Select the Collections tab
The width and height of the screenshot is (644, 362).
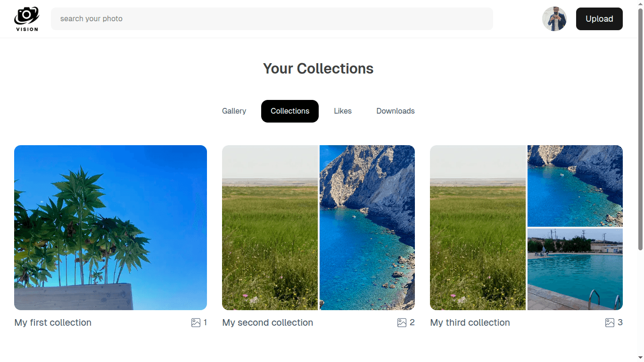pos(289,111)
